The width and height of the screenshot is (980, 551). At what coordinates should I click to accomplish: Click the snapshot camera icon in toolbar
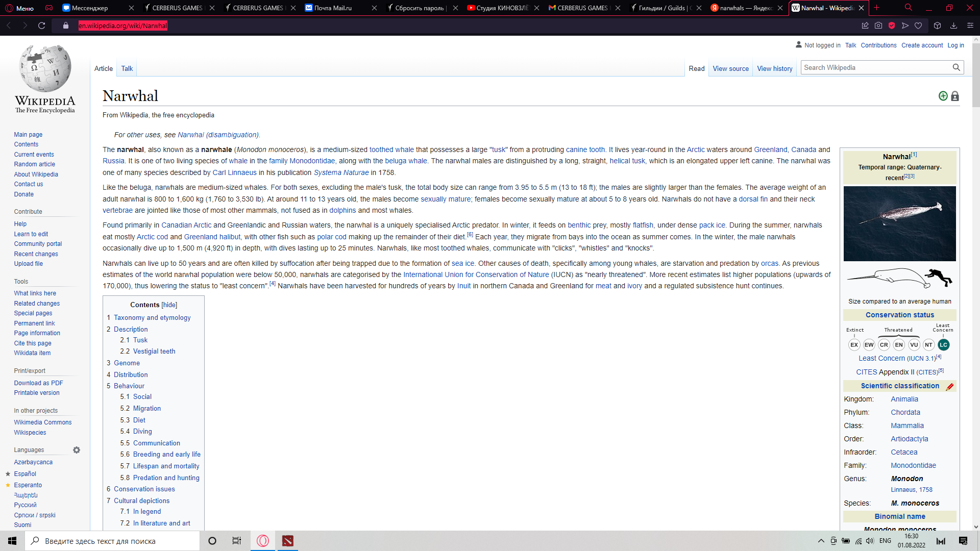coord(878,26)
